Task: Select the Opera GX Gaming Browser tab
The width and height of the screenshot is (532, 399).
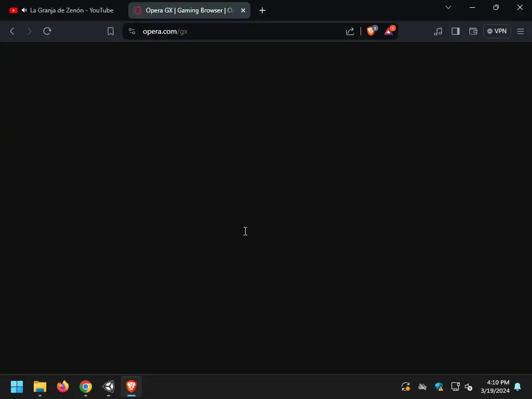Action: (189, 10)
